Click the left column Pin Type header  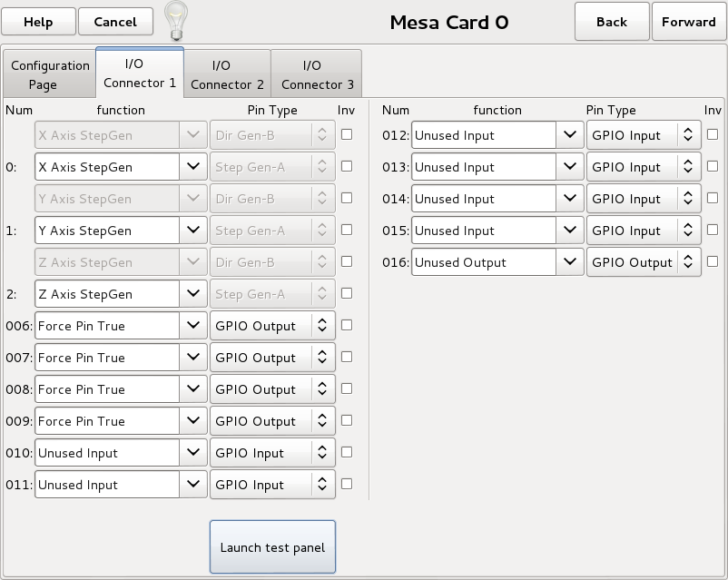click(272, 110)
